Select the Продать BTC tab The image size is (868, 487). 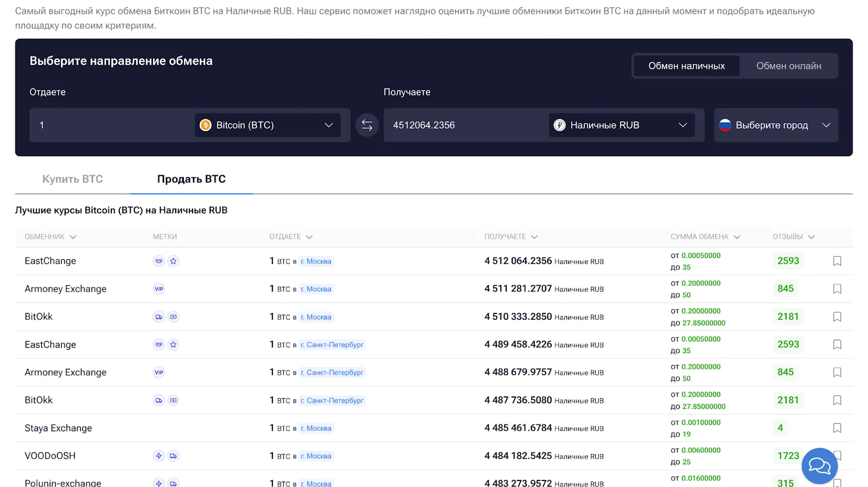[191, 179]
